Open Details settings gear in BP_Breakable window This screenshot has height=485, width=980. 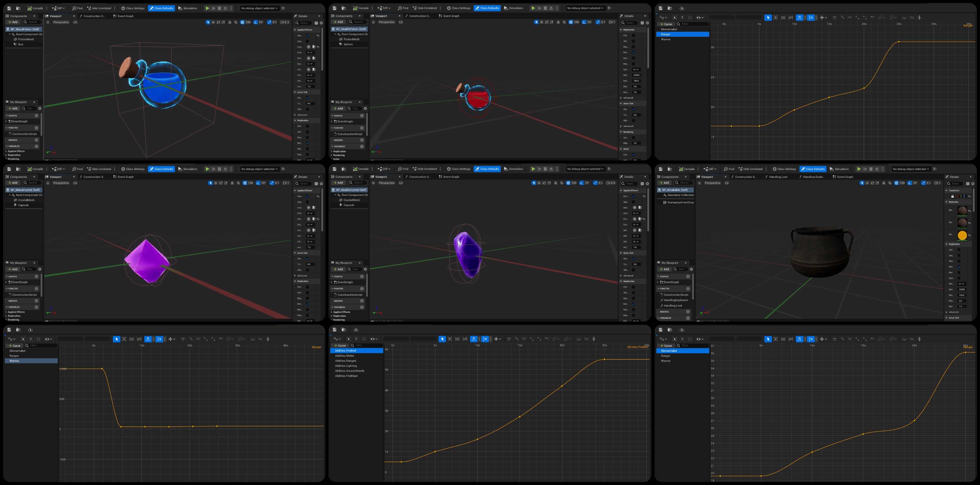point(973,184)
